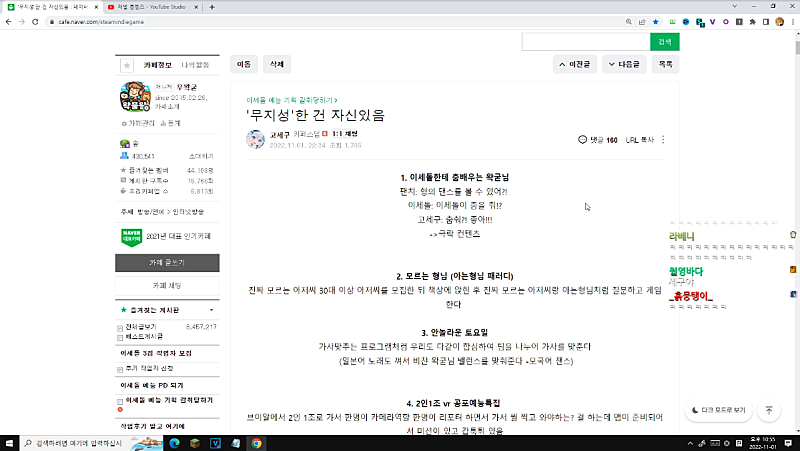800x451 pixels.
Task: Reload the Naver cafe page
Action: tap(35, 22)
